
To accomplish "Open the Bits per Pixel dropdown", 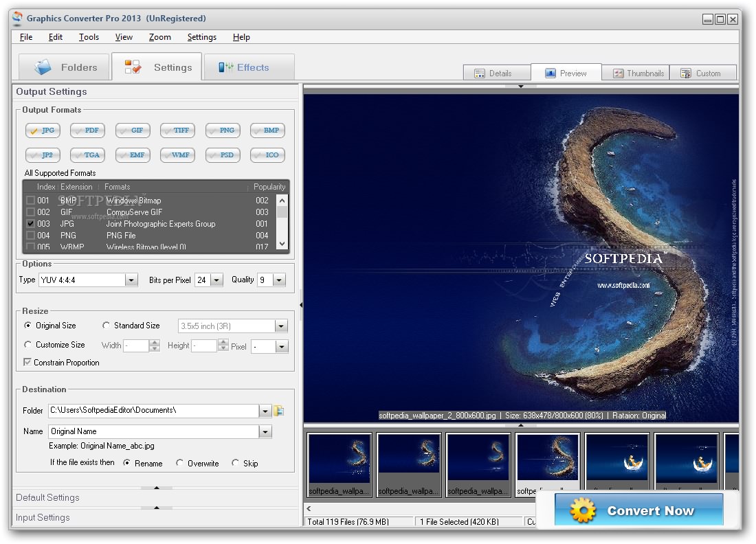I will [217, 280].
